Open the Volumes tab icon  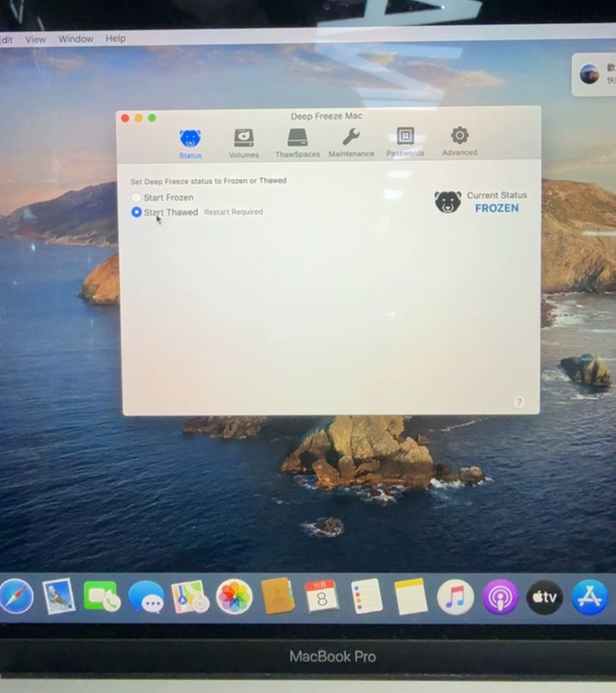tap(243, 139)
